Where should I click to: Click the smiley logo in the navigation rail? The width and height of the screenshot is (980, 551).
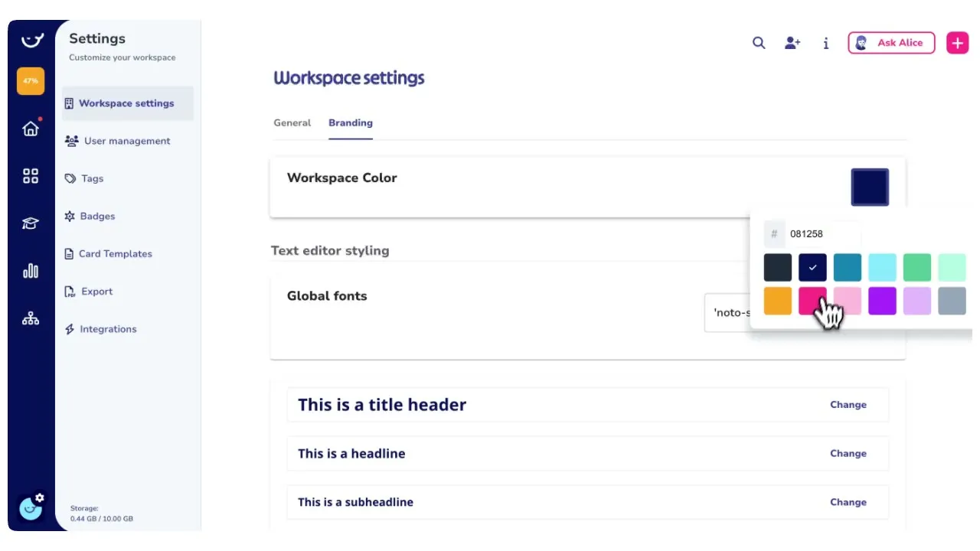click(x=31, y=40)
